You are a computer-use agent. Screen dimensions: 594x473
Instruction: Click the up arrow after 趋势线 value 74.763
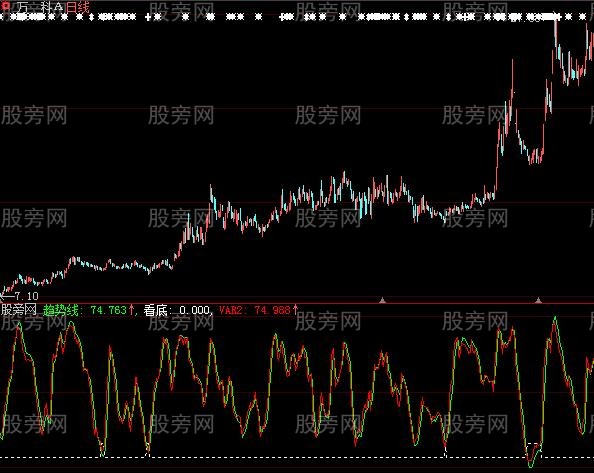pyautogui.click(x=131, y=310)
